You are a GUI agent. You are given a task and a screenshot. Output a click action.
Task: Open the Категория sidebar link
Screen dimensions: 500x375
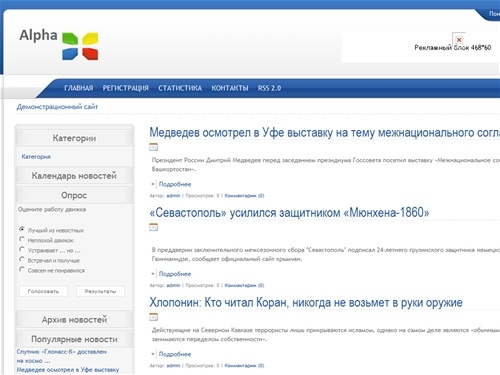click(x=36, y=157)
